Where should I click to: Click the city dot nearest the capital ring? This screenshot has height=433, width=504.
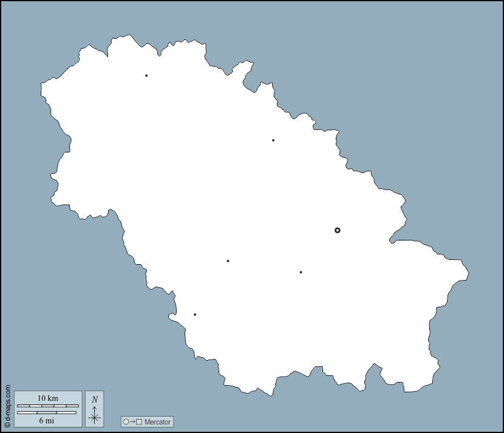[x=301, y=272]
